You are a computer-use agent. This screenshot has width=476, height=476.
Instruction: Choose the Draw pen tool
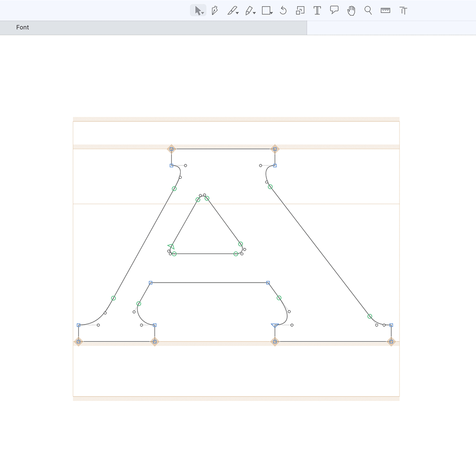tap(215, 11)
